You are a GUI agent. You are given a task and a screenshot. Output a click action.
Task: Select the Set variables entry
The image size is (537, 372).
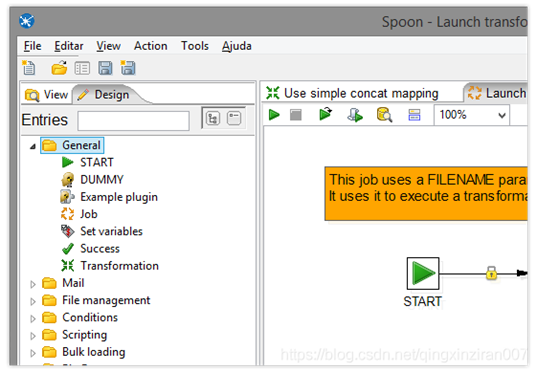[x=102, y=231]
